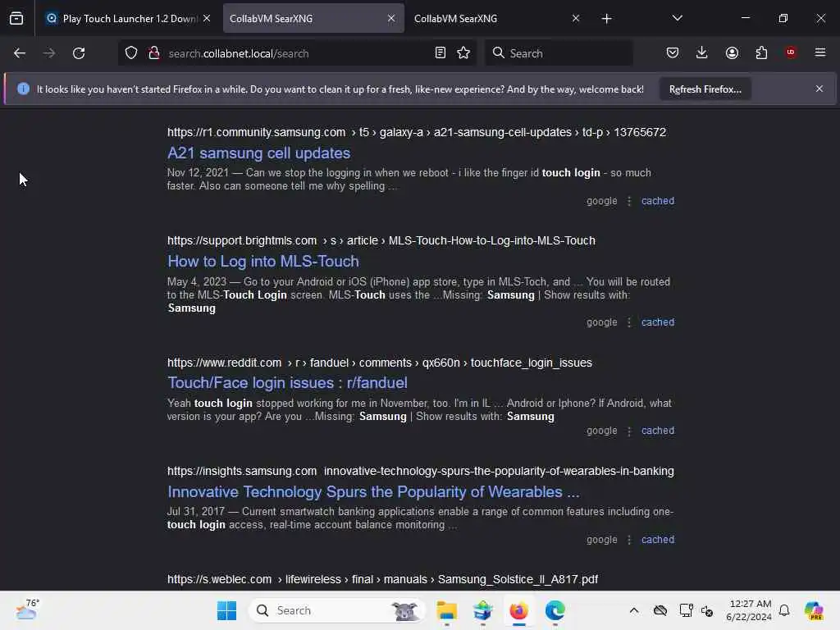840x630 pixels.
Task: Open Touch/Face login issues r/fanduel result
Action: (x=287, y=383)
